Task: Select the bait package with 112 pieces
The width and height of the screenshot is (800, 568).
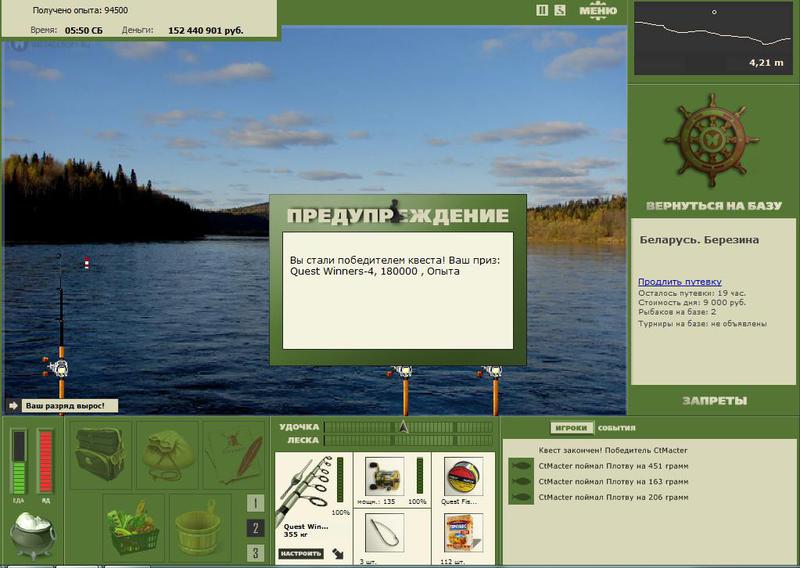Action: [x=463, y=533]
